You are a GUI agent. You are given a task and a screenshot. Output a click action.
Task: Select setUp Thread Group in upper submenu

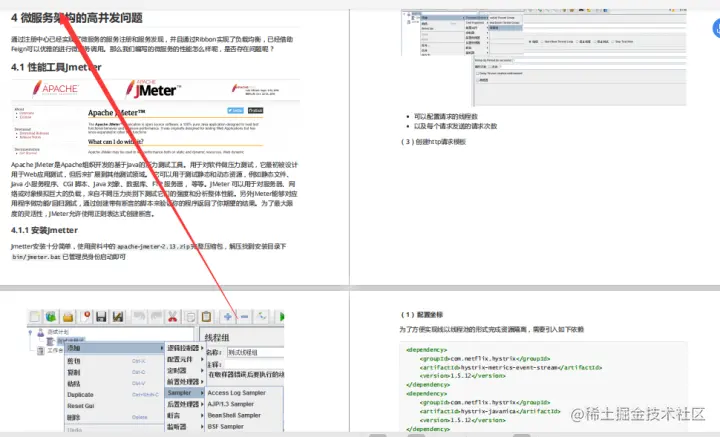tap(506, 17)
